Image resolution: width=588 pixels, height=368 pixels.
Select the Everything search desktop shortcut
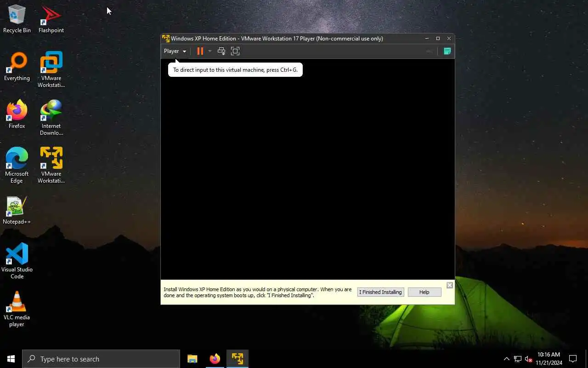[17, 67]
